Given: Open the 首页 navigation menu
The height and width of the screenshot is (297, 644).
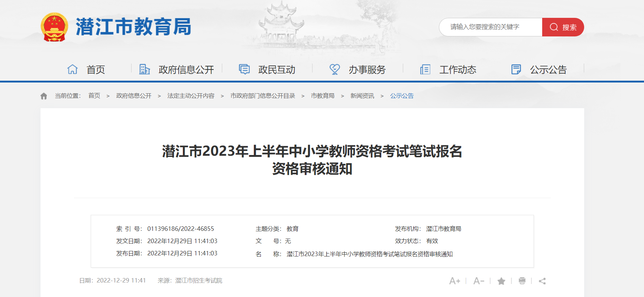Looking at the screenshot, I should coord(96,70).
